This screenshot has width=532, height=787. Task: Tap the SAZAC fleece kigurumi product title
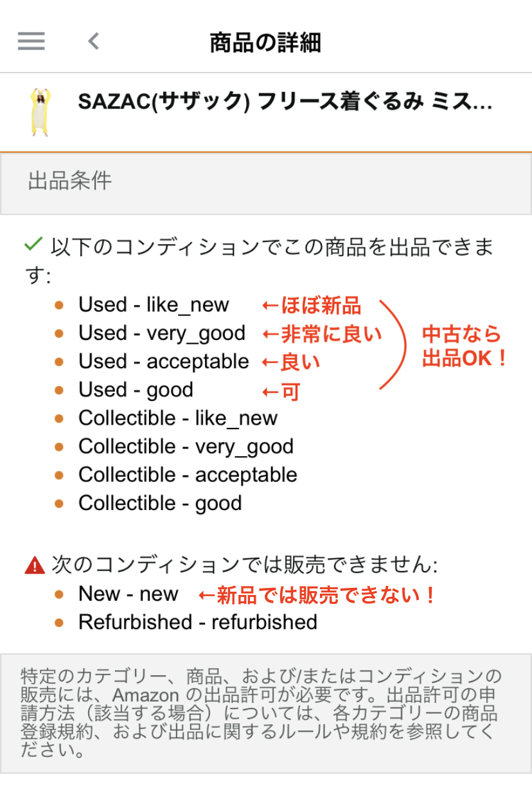[285, 102]
